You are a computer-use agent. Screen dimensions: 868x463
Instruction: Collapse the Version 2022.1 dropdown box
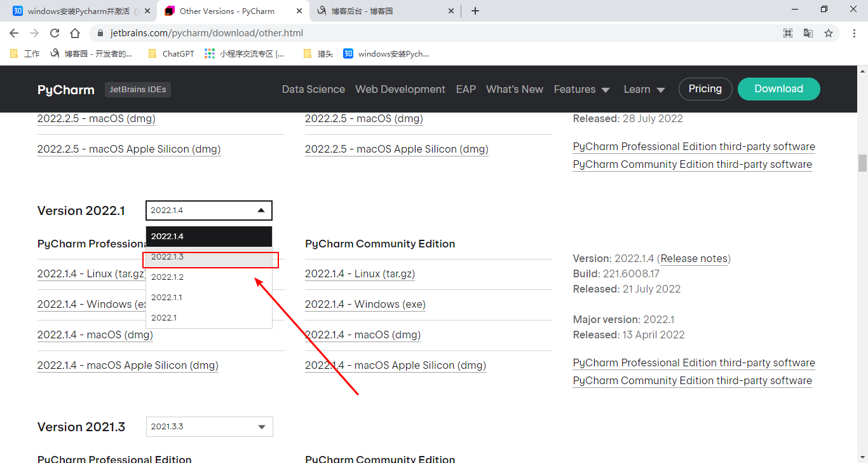(x=209, y=211)
